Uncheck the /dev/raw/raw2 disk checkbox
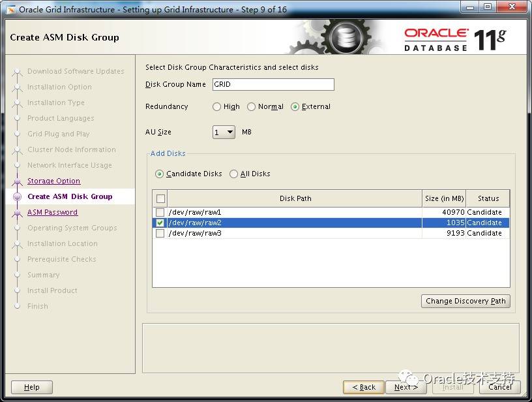This screenshot has height=402, width=532. (160, 223)
